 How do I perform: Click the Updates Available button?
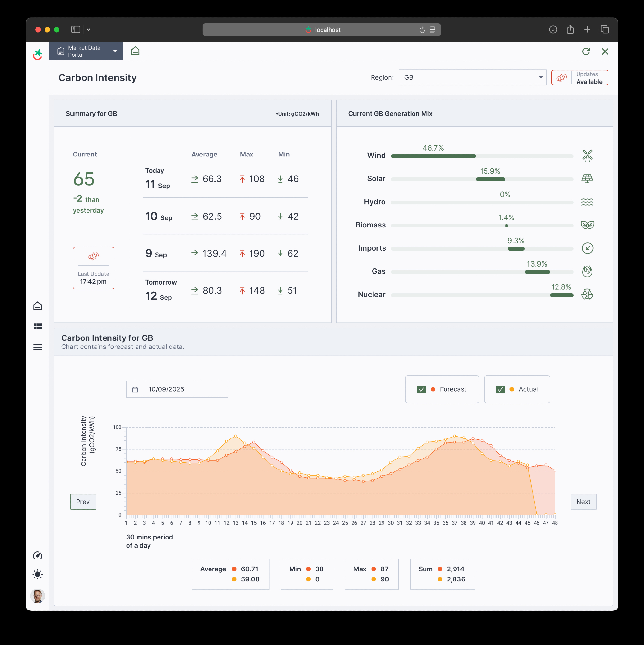[x=579, y=77]
